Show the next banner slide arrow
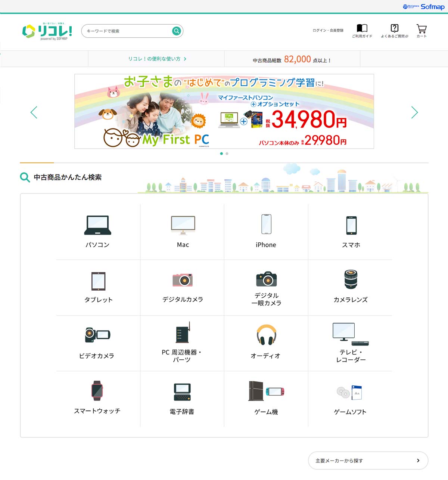The height and width of the screenshot is (480, 448). coord(414,112)
